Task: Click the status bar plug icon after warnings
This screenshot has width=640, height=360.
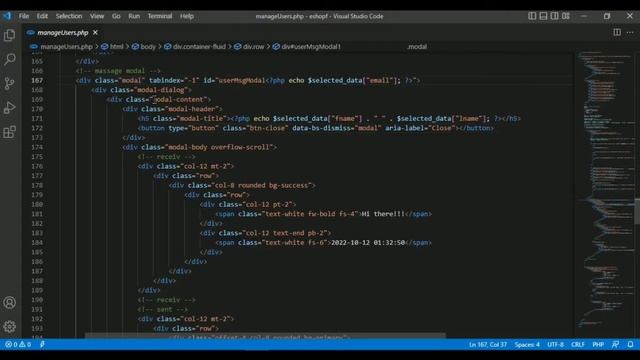Action: tap(42, 344)
